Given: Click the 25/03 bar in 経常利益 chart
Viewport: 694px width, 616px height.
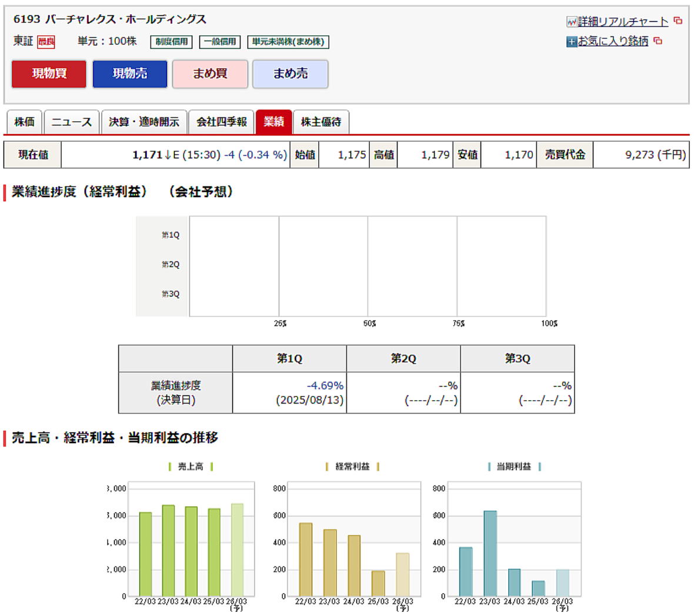Looking at the screenshot, I should coord(378,584).
